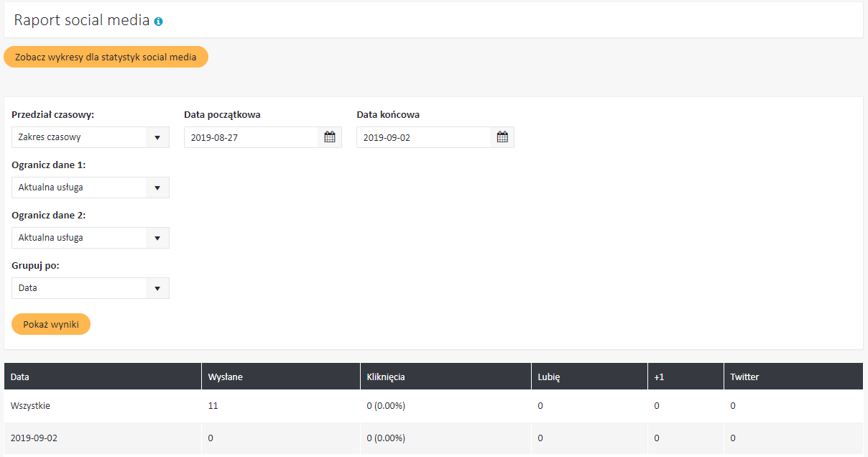The image size is (868, 457).
Task: Sort by the Data column header
Action: [20, 377]
